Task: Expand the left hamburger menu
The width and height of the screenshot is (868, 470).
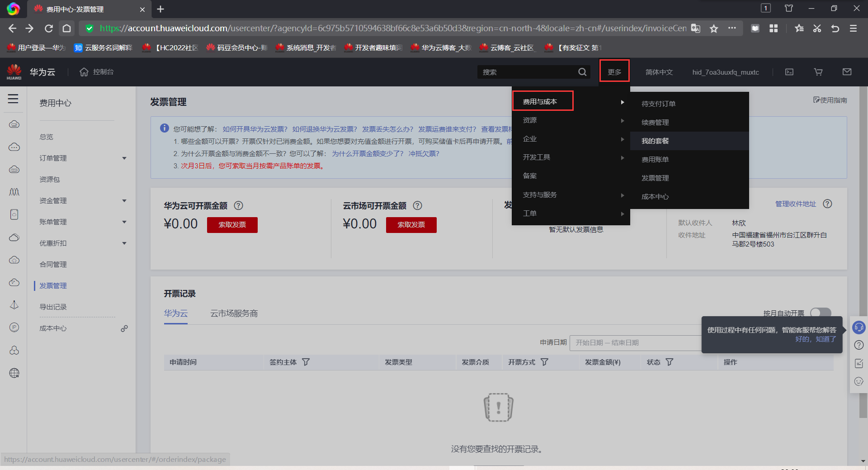Action: pyautogui.click(x=13, y=99)
